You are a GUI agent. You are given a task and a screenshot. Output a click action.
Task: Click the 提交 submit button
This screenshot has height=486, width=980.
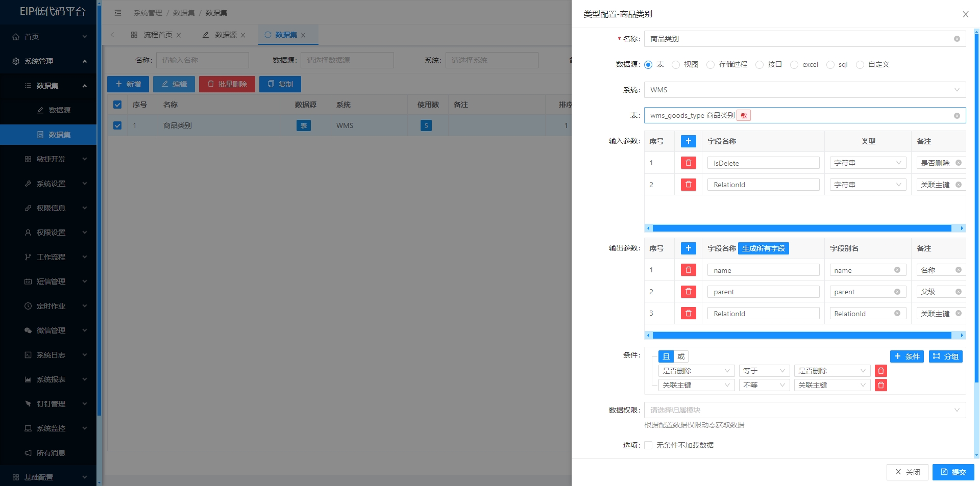pos(953,472)
